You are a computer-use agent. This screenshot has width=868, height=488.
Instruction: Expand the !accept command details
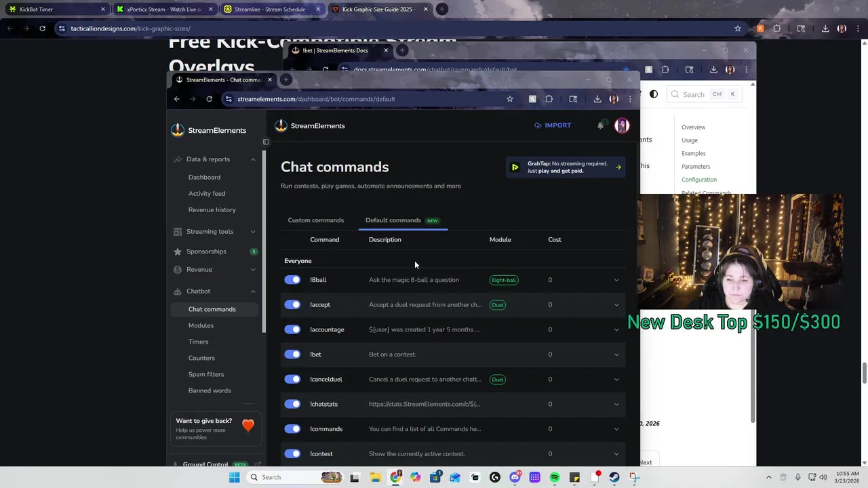(x=616, y=305)
